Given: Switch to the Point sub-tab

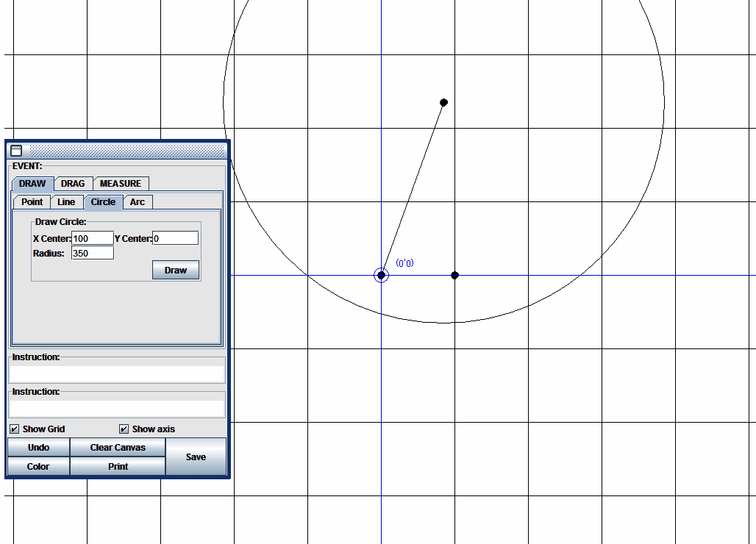Looking at the screenshot, I should 32,202.
